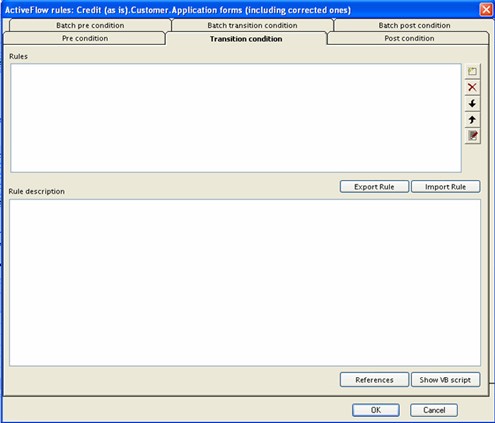Click the red X delete rule icon
Image resolution: width=495 pixels, height=423 pixels.
coord(472,87)
